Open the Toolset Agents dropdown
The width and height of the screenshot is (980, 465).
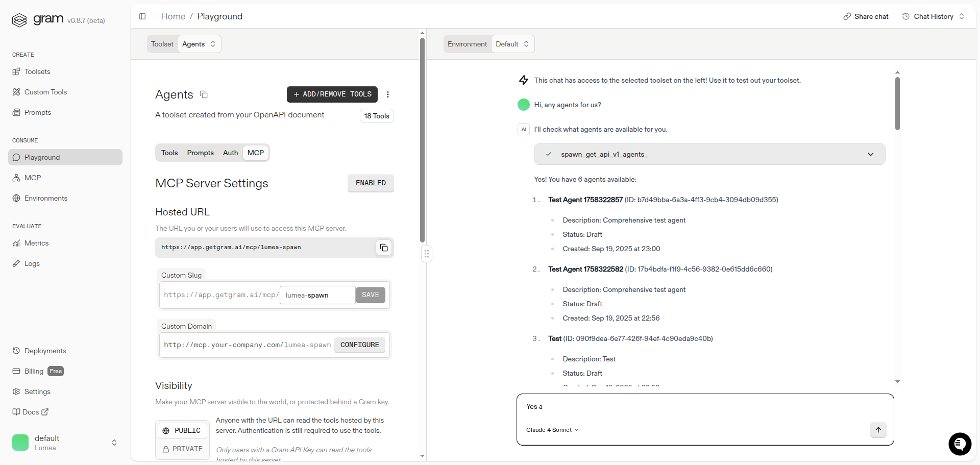[199, 44]
